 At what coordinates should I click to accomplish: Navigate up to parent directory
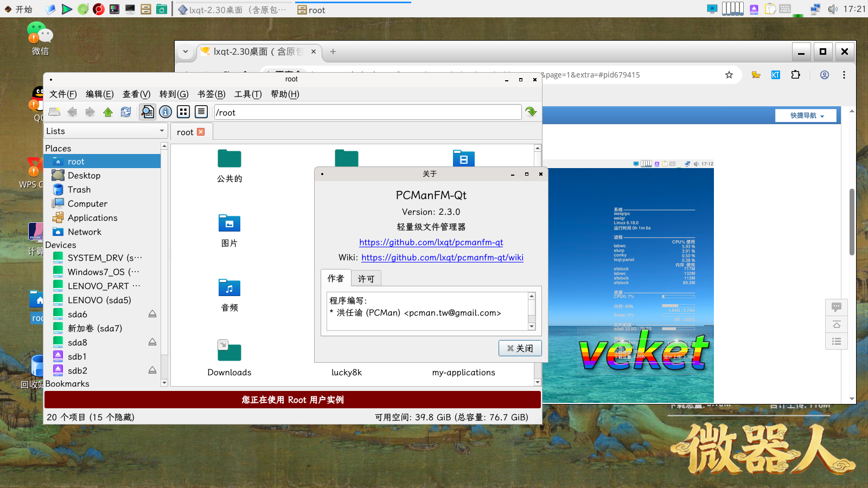(x=108, y=112)
